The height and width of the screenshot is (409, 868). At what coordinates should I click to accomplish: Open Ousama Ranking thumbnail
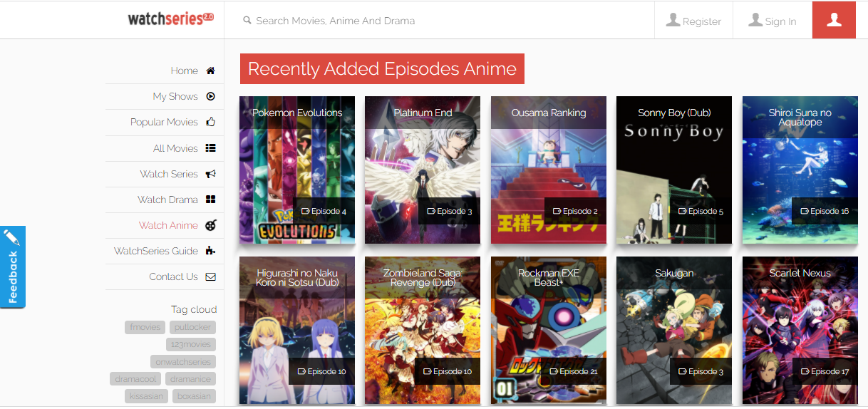549,170
